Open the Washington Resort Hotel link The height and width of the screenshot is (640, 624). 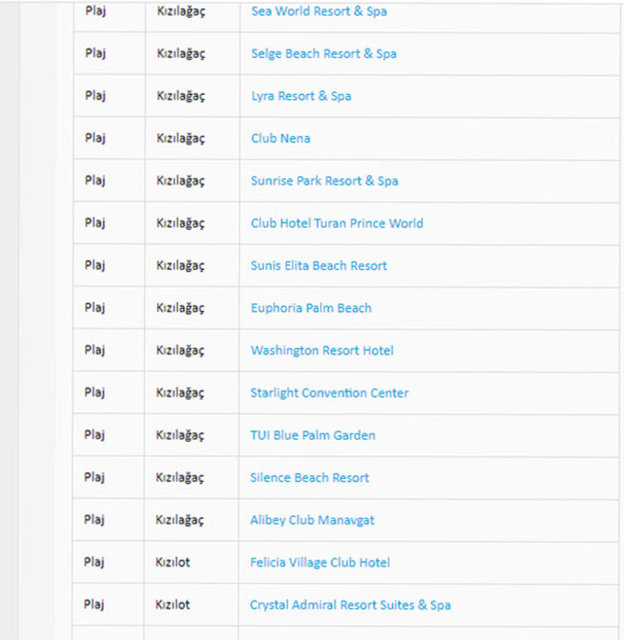click(x=322, y=351)
